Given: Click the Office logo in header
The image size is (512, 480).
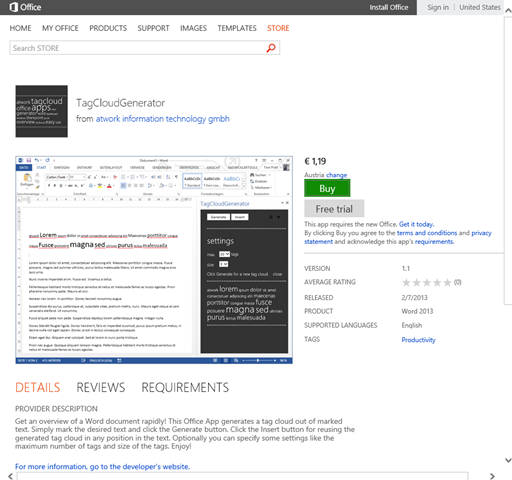Looking at the screenshot, I should pyautogui.click(x=25, y=7).
